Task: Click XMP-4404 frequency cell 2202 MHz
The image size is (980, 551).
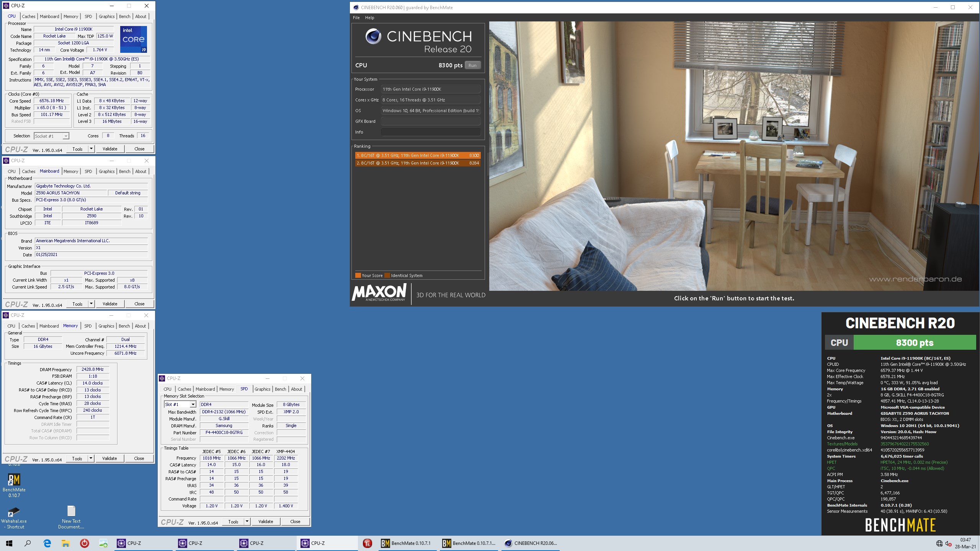Action: coord(286,458)
